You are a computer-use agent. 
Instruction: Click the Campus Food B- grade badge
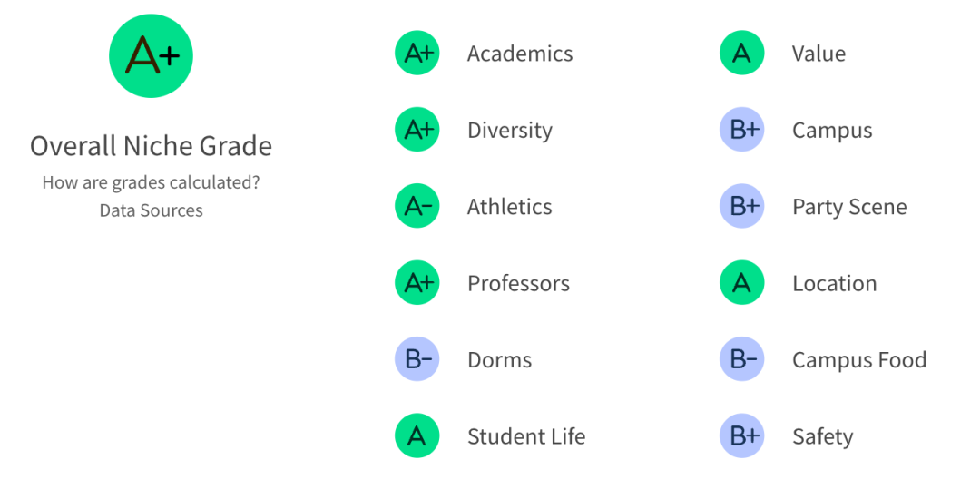click(x=742, y=360)
